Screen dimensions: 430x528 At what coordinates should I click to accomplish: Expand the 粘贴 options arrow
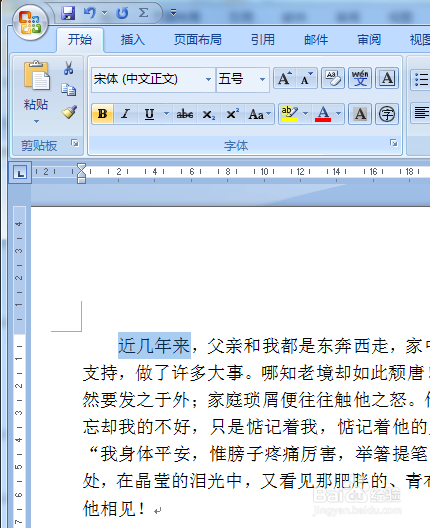[x=36, y=121]
